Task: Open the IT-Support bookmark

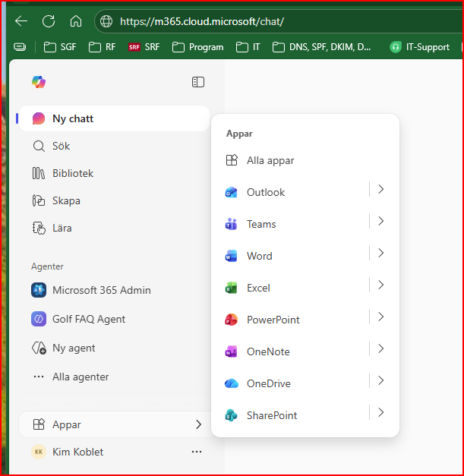Action: coord(419,47)
